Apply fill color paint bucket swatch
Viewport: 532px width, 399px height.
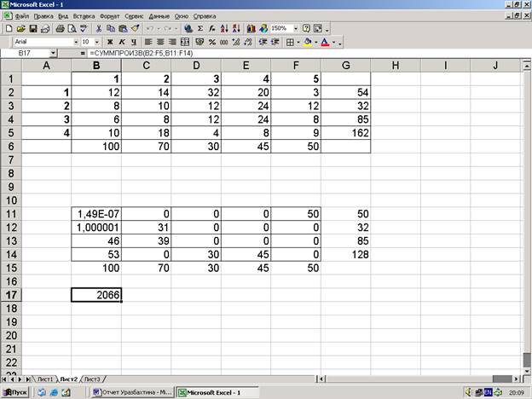click(308, 43)
